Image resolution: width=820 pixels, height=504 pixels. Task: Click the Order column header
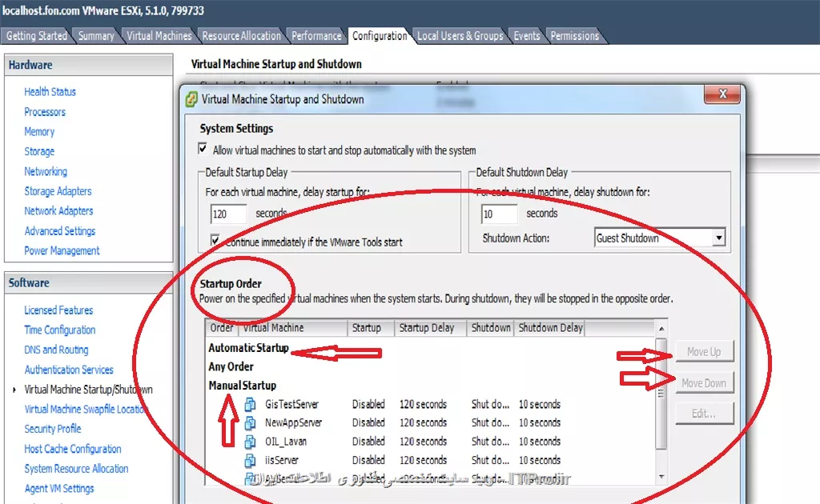[222, 328]
